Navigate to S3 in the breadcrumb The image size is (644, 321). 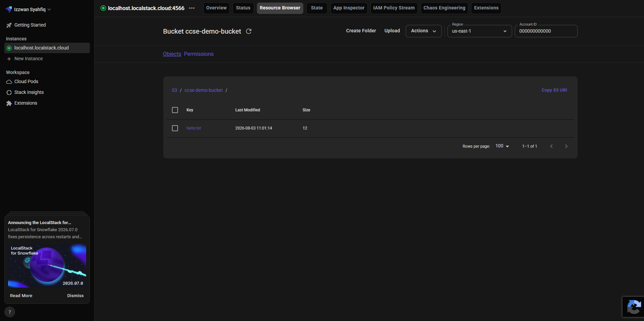tap(174, 91)
